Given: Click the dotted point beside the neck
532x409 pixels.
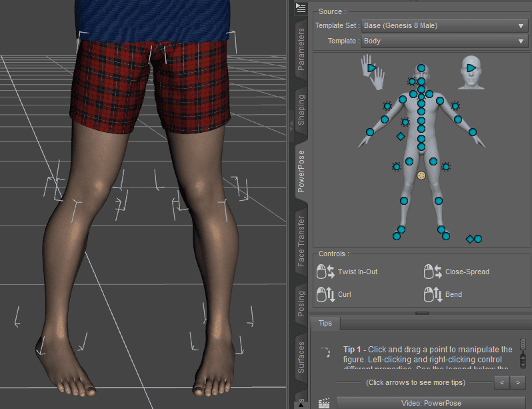Looking at the screenshot, I should (x=412, y=81).
